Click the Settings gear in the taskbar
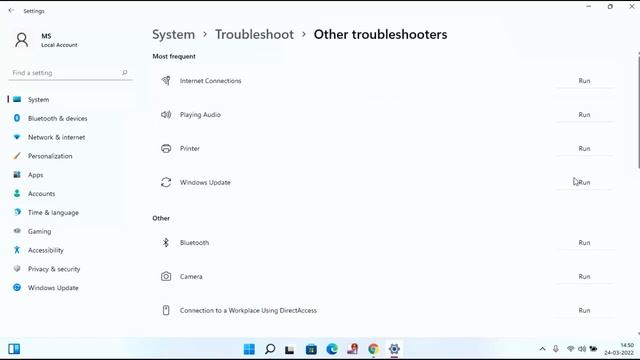This screenshot has height=360, width=640. (x=394, y=349)
